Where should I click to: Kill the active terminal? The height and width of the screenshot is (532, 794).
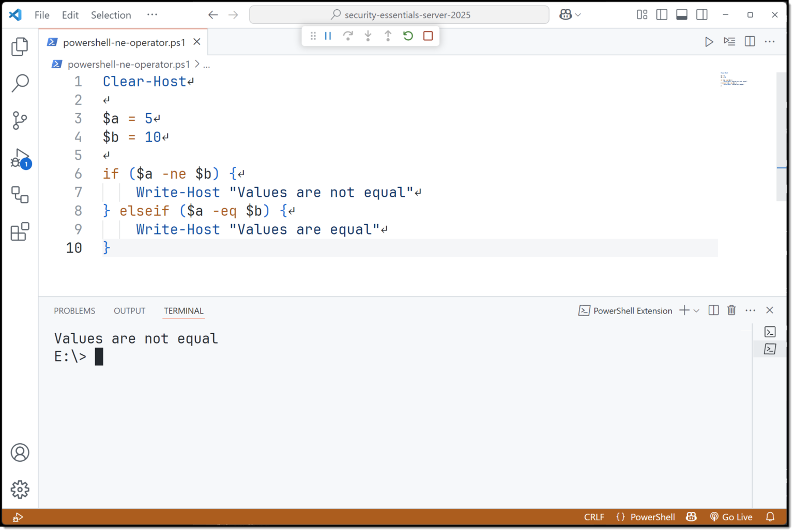pyautogui.click(x=731, y=310)
